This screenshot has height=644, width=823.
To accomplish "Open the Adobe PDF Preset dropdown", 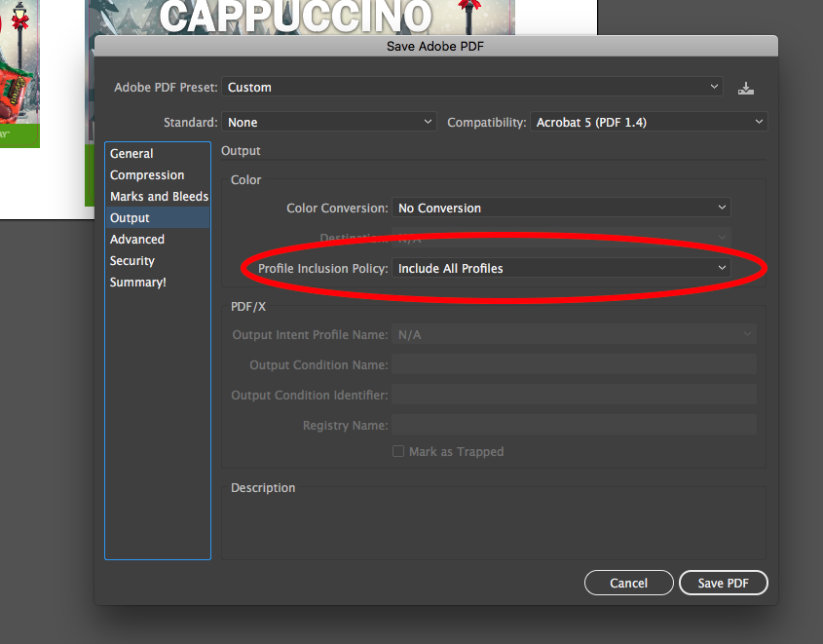I will coord(472,87).
